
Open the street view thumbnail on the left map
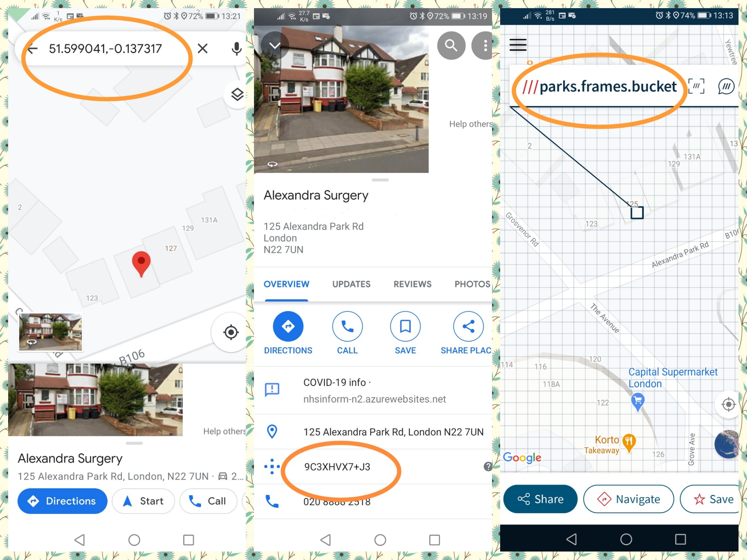[x=50, y=332]
